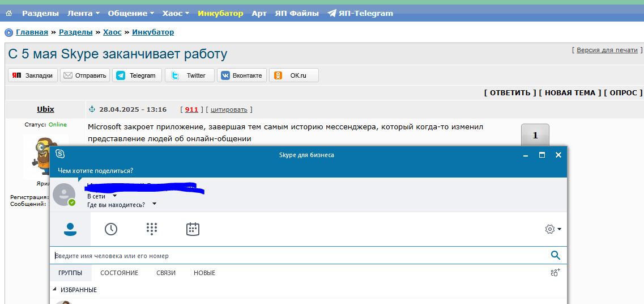The height and width of the screenshot is (304, 644).
Task: Open the Meetings calendar icon in Skype
Action: [x=193, y=229]
